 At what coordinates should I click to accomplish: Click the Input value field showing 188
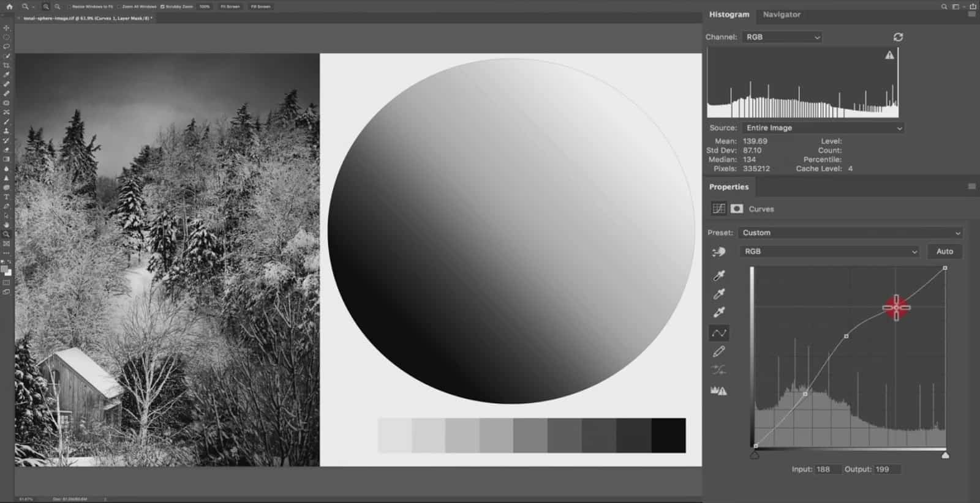pos(827,469)
